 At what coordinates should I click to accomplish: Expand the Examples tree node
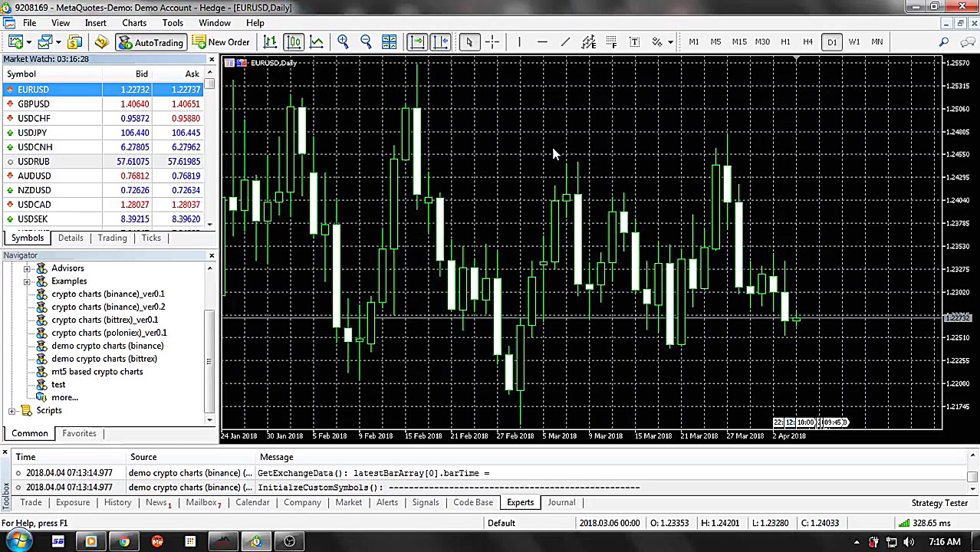27,281
